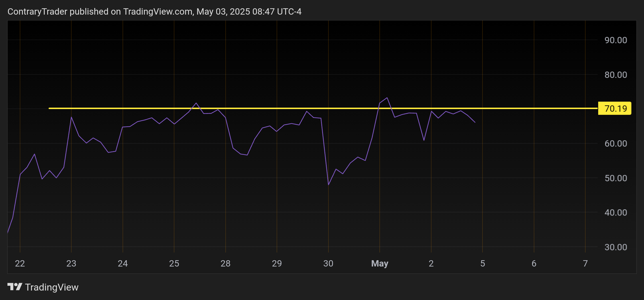Click date label 25 on time axis

tap(174, 263)
